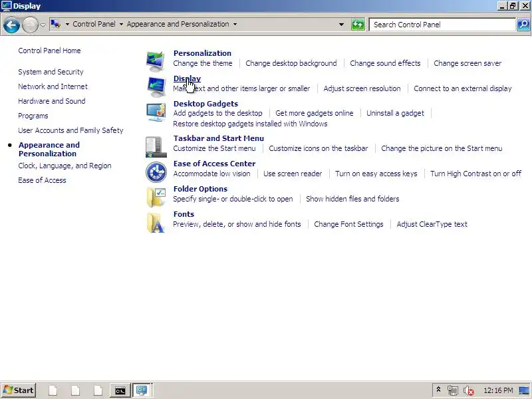Click the Ease of Access Center icon
Image resolution: width=532 pixels, height=399 pixels.
pyautogui.click(x=156, y=172)
